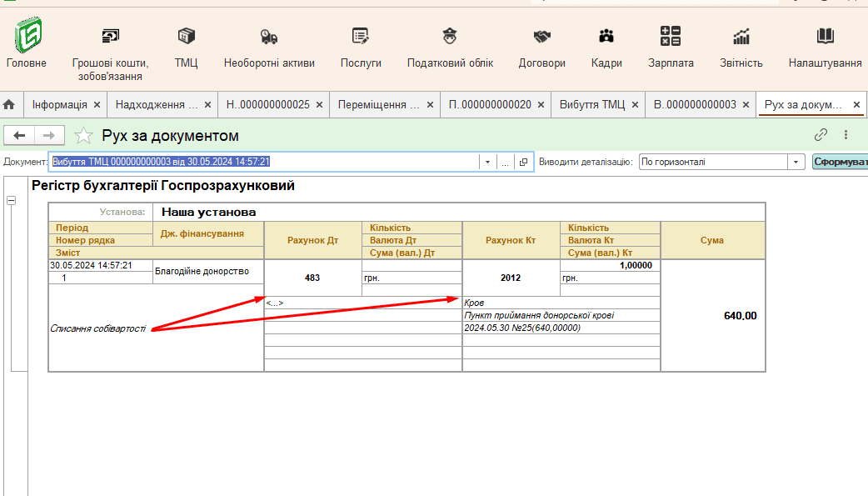The image size is (868, 496).
Task: Open the Послуги section icon
Action: click(361, 37)
